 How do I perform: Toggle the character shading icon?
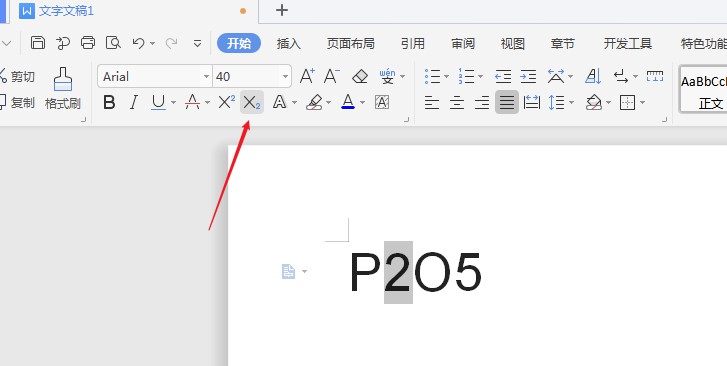(382, 102)
